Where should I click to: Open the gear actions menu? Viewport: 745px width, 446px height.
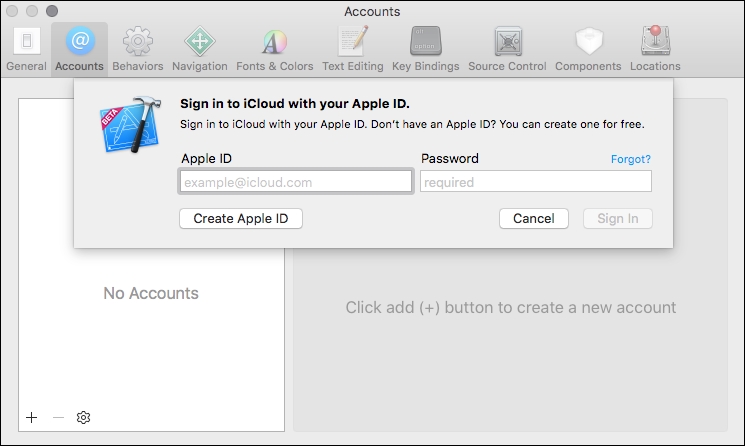pyautogui.click(x=84, y=417)
